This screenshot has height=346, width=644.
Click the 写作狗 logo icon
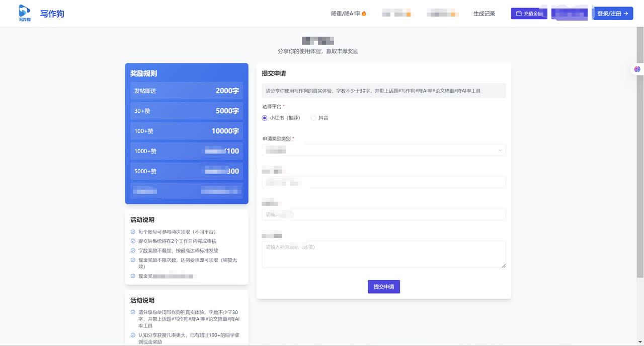(x=25, y=13)
